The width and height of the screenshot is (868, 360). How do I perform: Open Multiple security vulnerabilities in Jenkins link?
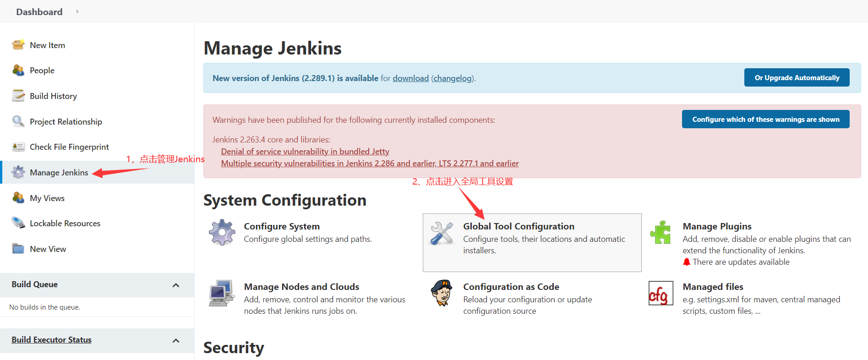tap(370, 163)
